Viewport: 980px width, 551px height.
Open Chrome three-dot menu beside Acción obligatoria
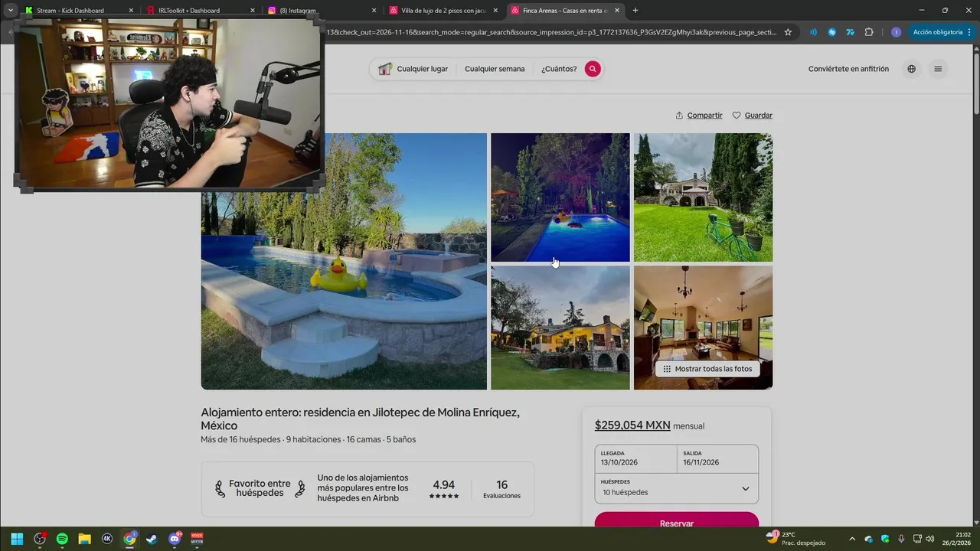pos(970,32)
